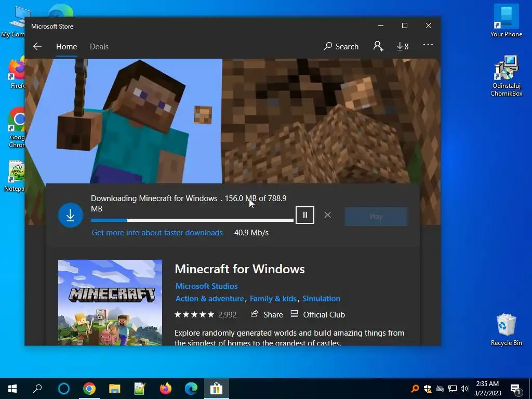This screenshot has width=532, height=399.
Task: Open the downloads queue showing 8
Action: 403,46
